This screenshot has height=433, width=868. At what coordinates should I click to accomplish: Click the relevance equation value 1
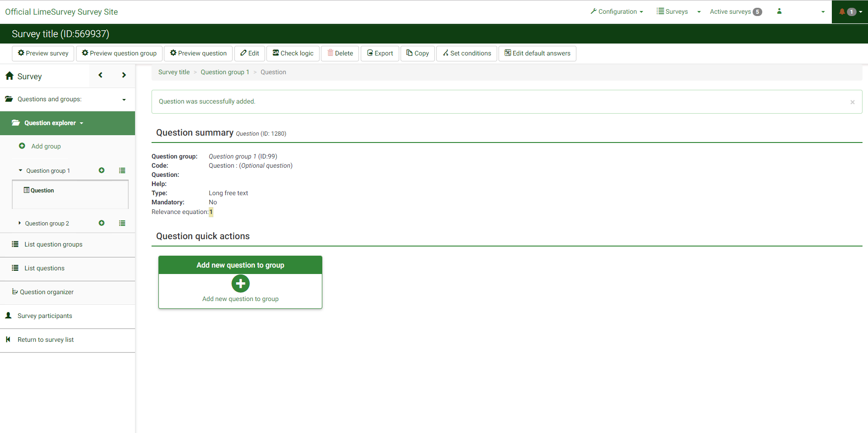click(x=211, y=212)
